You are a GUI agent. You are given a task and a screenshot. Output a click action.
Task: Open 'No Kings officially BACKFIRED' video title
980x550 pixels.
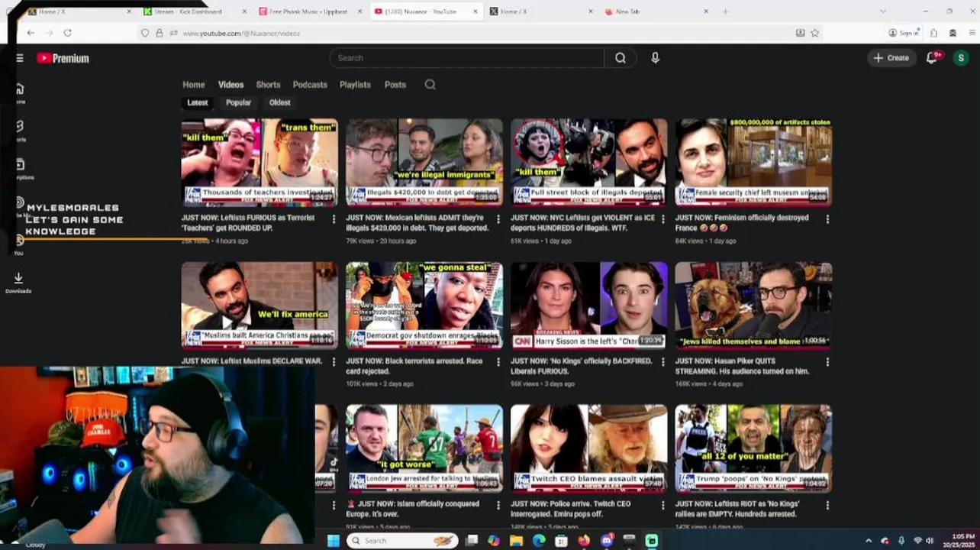(582, 366)
